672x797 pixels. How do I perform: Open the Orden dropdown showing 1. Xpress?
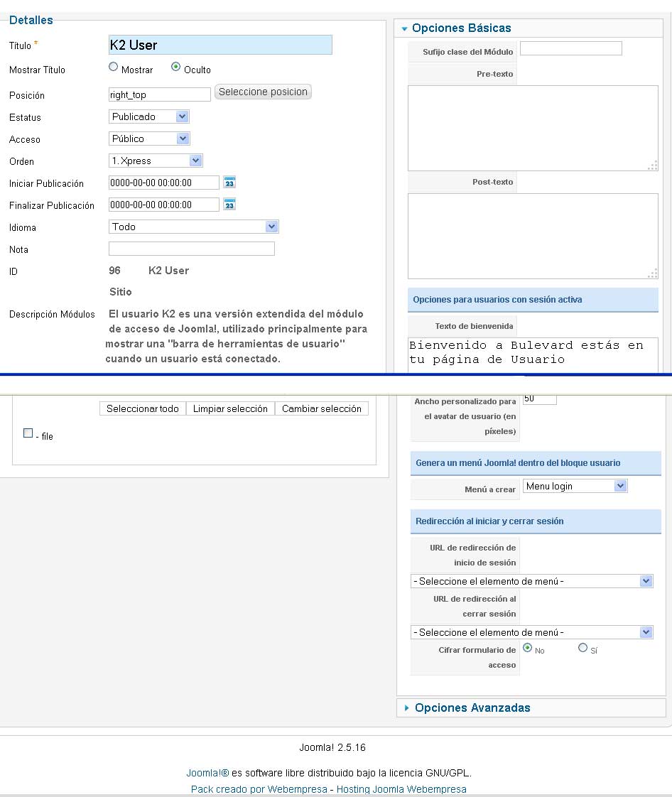point(156,161)
